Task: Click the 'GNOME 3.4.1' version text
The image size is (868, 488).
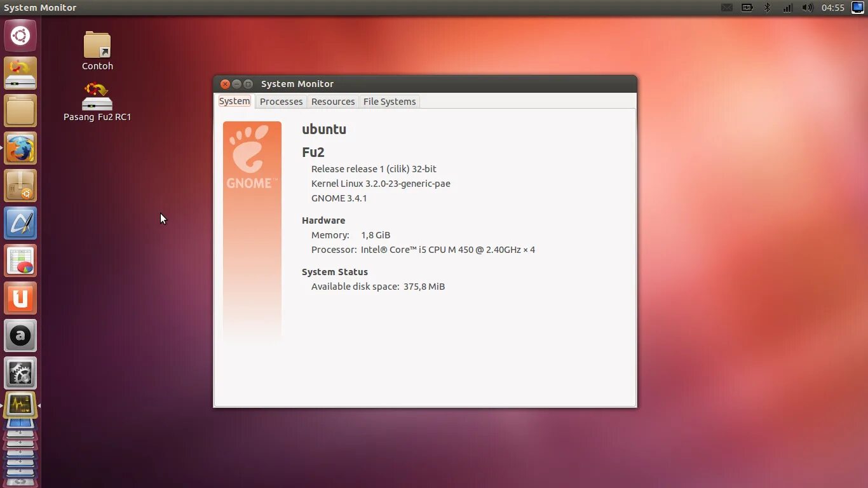Action: click(x=339, y=198)
